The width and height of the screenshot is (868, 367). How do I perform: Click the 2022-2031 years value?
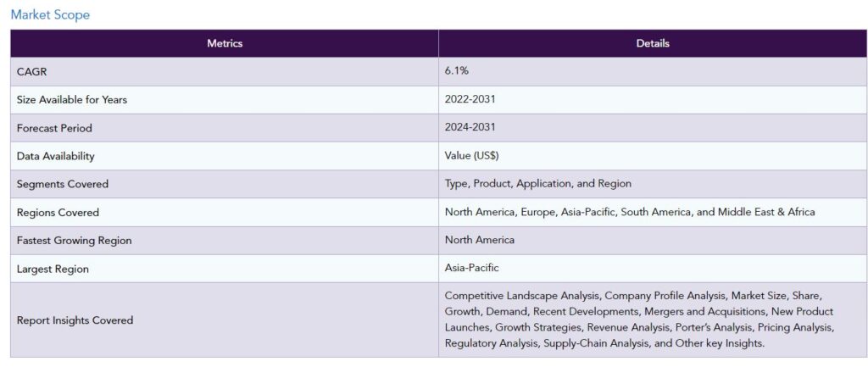click(x=470, y=99)
